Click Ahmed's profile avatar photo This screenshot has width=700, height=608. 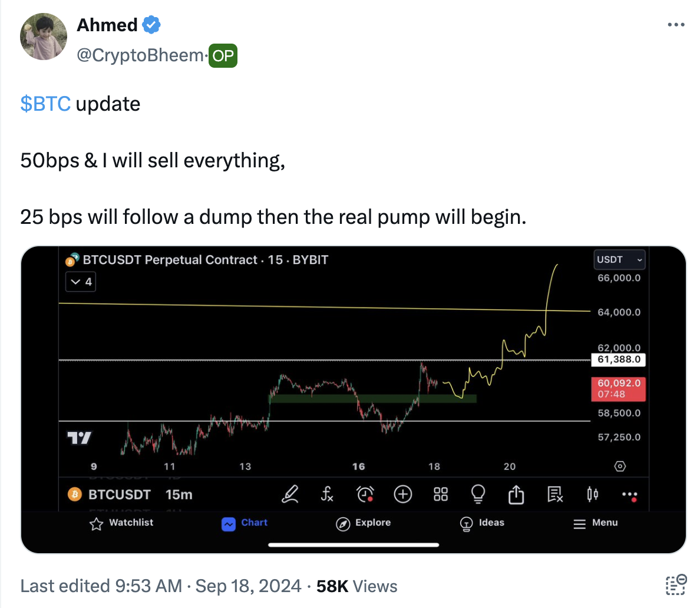coord(44,37)
